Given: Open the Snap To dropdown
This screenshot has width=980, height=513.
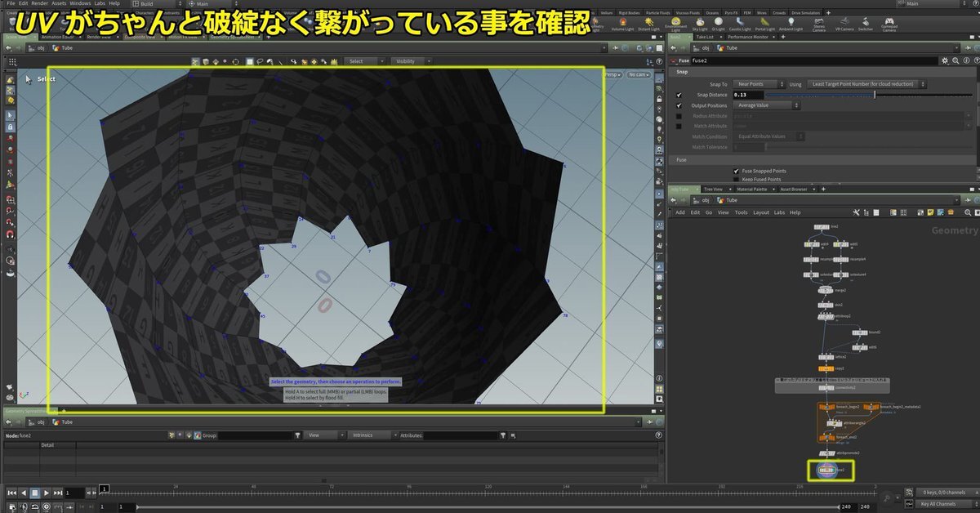Looking at the screenshot, I should 757,84.
